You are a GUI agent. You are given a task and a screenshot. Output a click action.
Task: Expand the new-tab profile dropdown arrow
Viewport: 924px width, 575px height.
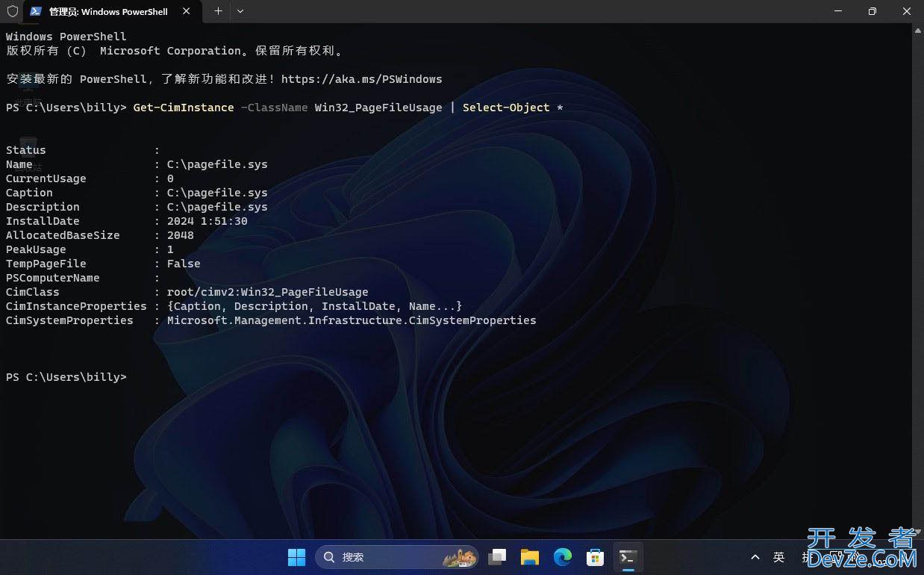click(240, 11)
